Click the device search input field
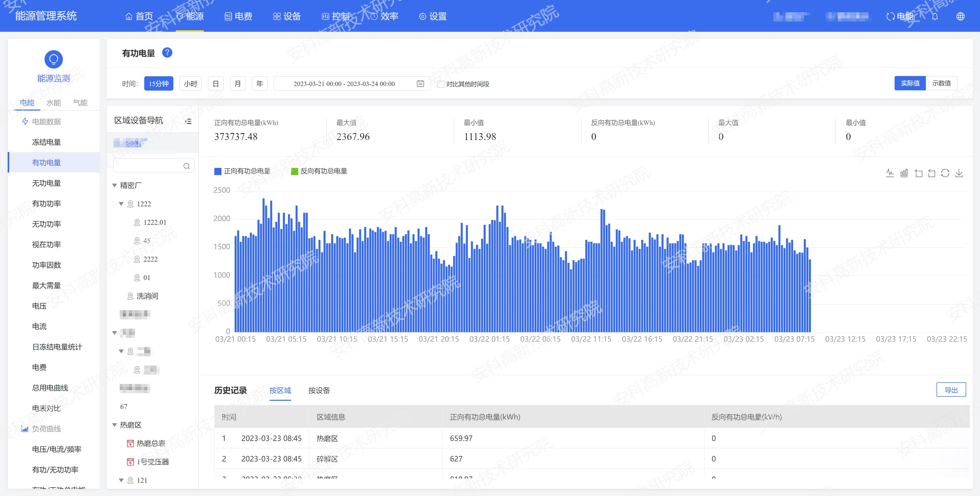980x496 pixels. tap(154, 166)
